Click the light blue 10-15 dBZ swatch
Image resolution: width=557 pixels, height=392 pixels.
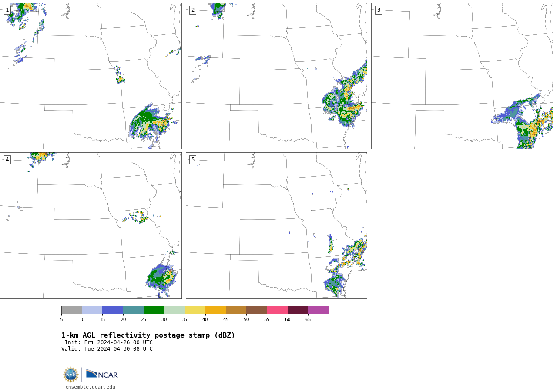[x=92, y=310]
